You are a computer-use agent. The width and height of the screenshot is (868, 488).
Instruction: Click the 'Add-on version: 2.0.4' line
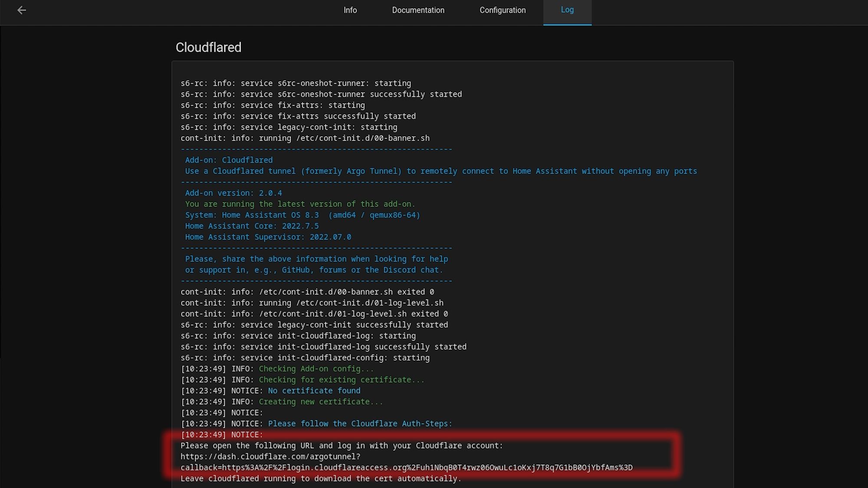coord(233,193)
